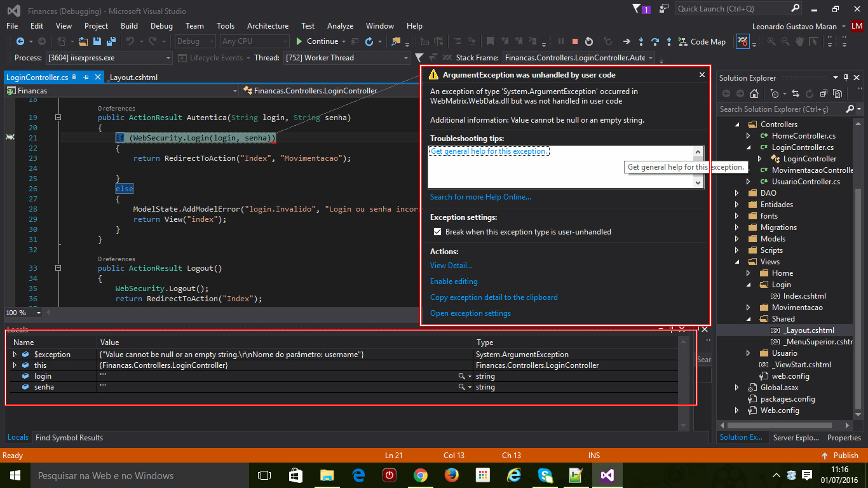
Task: Click the search magnifier in Solution Explorer
Action: (850, 109)
